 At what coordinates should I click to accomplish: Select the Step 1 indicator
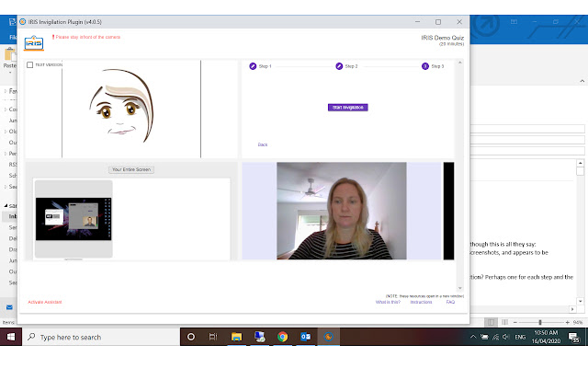pos(260,66)
